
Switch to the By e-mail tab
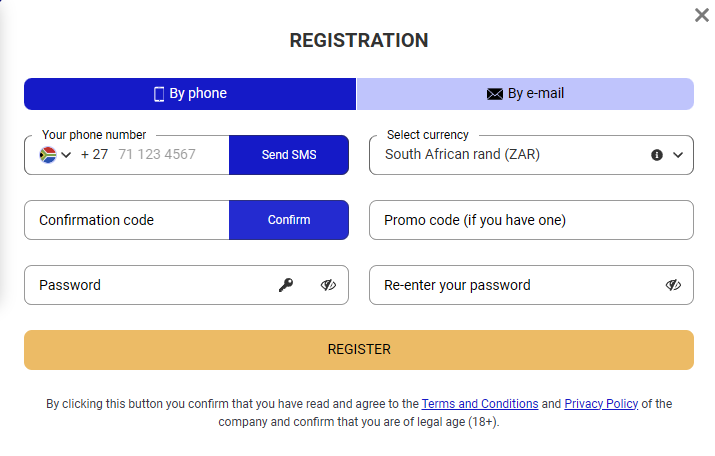525,94
